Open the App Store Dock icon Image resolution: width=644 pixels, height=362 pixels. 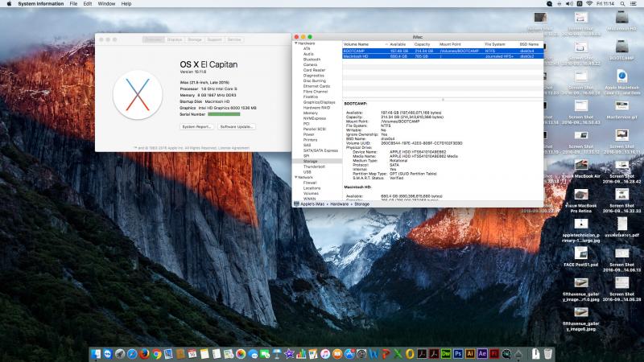click(x=349, y=354)
